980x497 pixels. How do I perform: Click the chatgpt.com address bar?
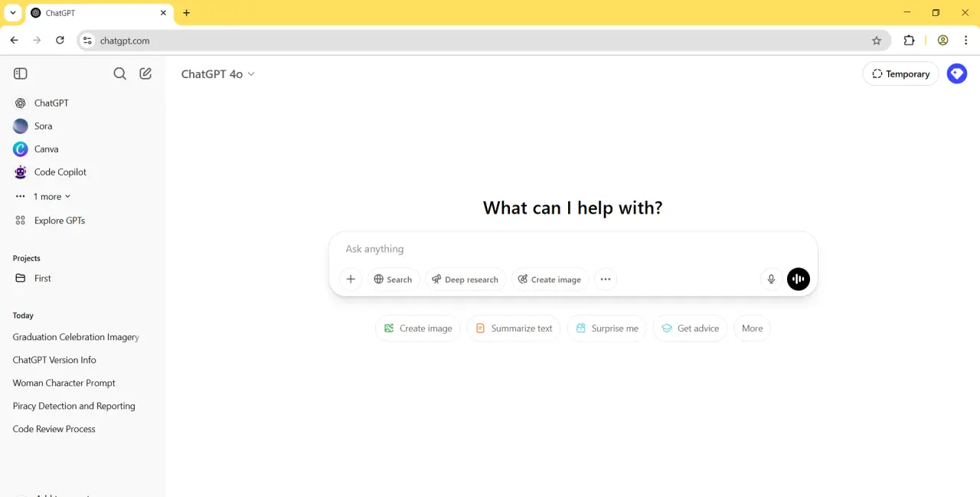click(482, 41)
